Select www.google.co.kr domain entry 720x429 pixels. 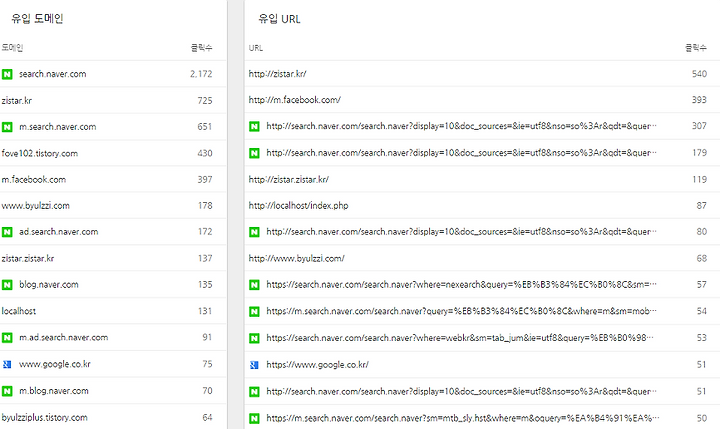(55, 364)
